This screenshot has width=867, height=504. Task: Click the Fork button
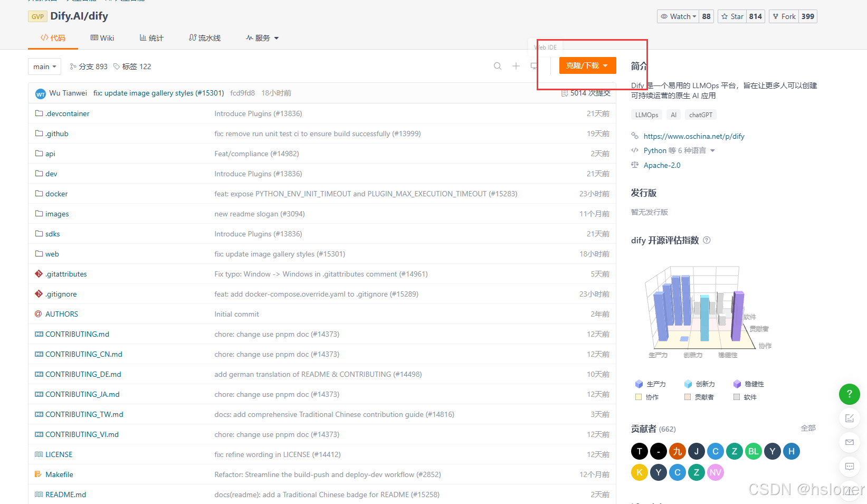tap(784, 16)
